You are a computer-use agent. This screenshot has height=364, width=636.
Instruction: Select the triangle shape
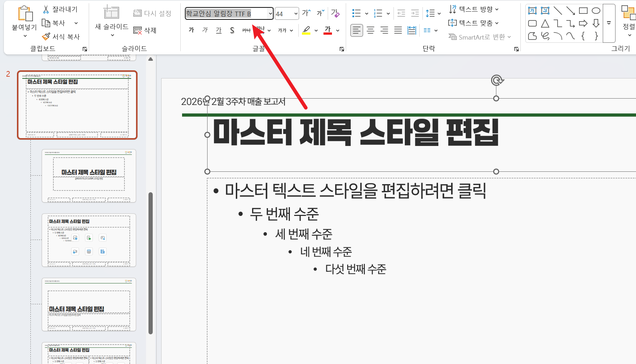coord(545,23)
